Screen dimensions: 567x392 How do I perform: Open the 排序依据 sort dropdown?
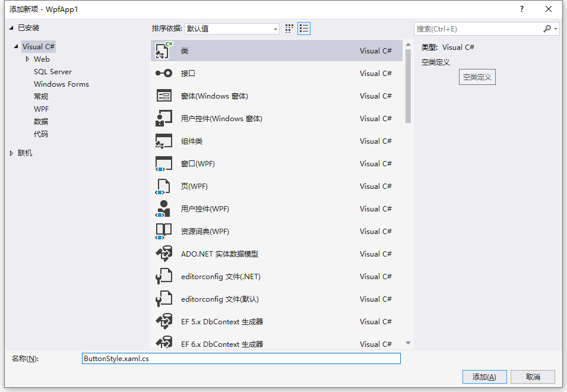tap(232, 29)
